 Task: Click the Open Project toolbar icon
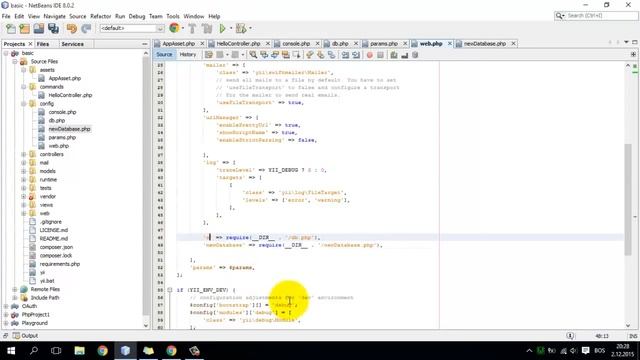pos(39,28)
